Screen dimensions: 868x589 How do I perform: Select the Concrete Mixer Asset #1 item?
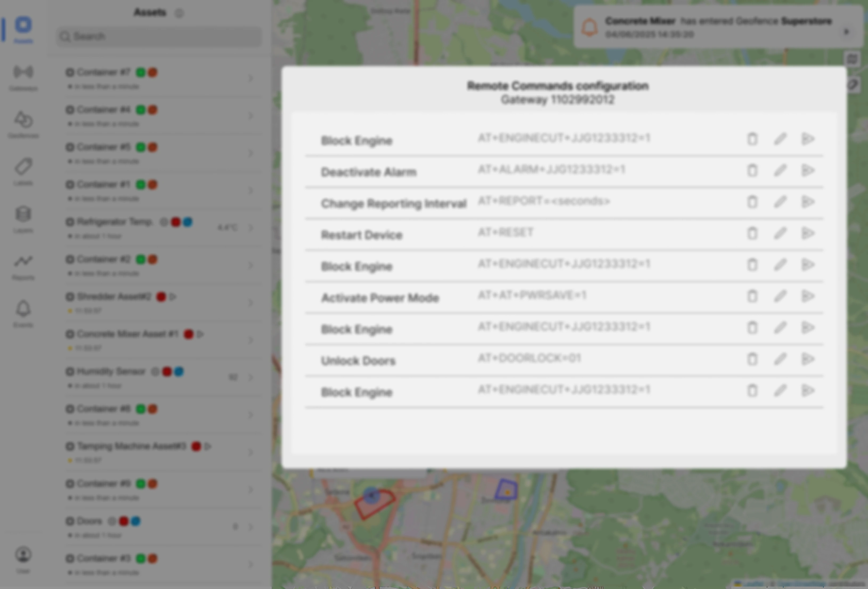point(128,334)
